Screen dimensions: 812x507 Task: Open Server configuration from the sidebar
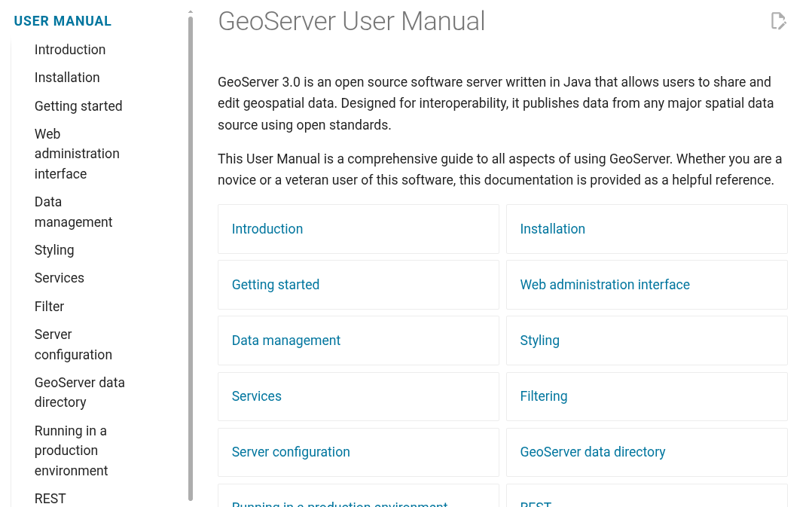coord(73,344)
